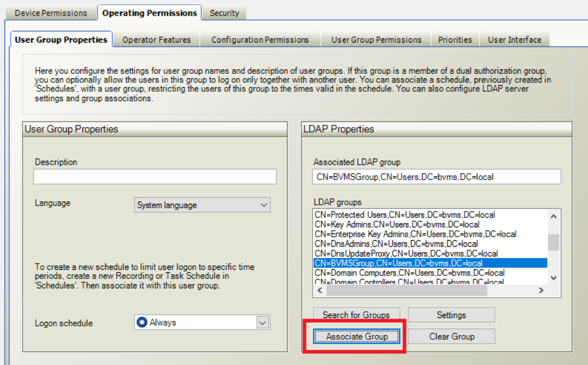Select the highlighted CN=BVMSGroup row
Viewport: 588px width, 365px height.
[x=430, y=263]
